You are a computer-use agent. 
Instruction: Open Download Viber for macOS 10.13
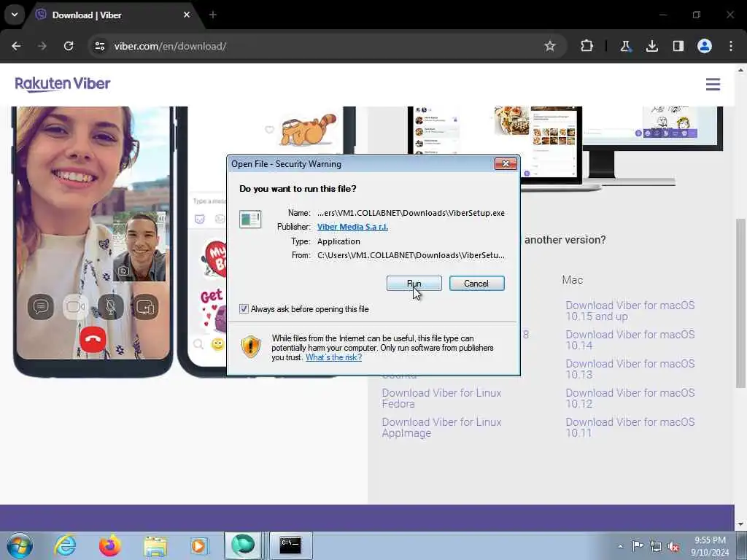tap(630, 369)
